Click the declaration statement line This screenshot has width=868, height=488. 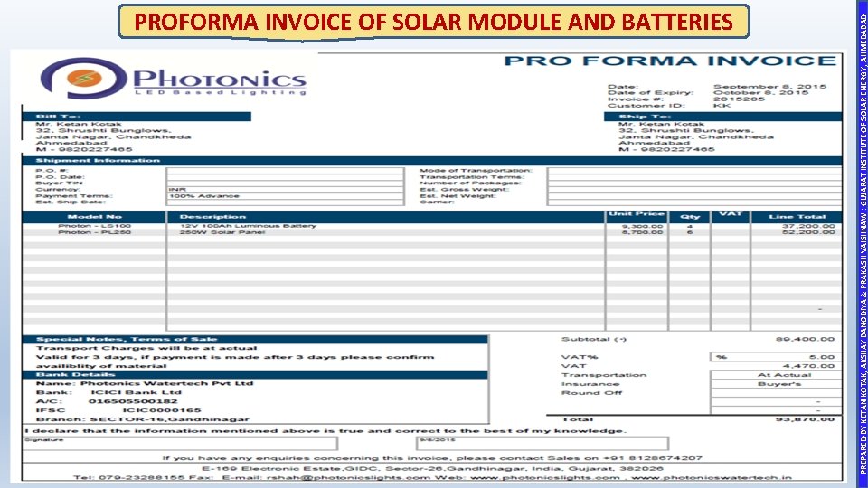click(x=325, y=430)
